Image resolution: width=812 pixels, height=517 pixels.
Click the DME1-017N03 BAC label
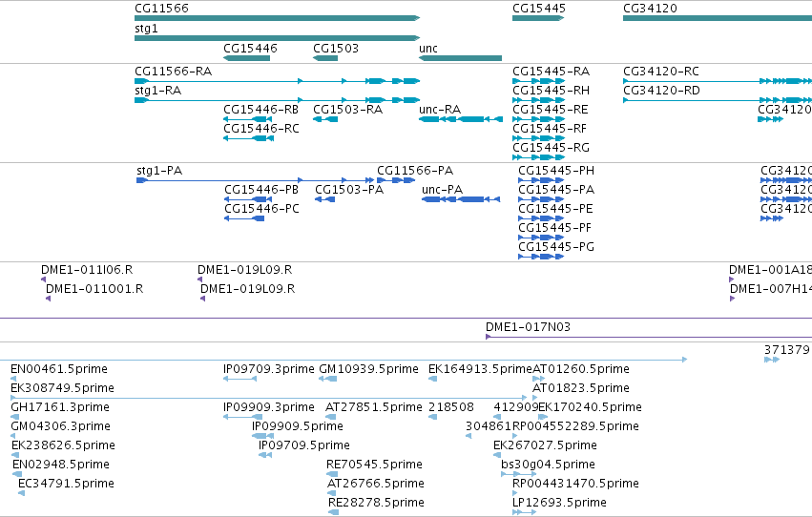pyautogui.click(x=528, y=327)
